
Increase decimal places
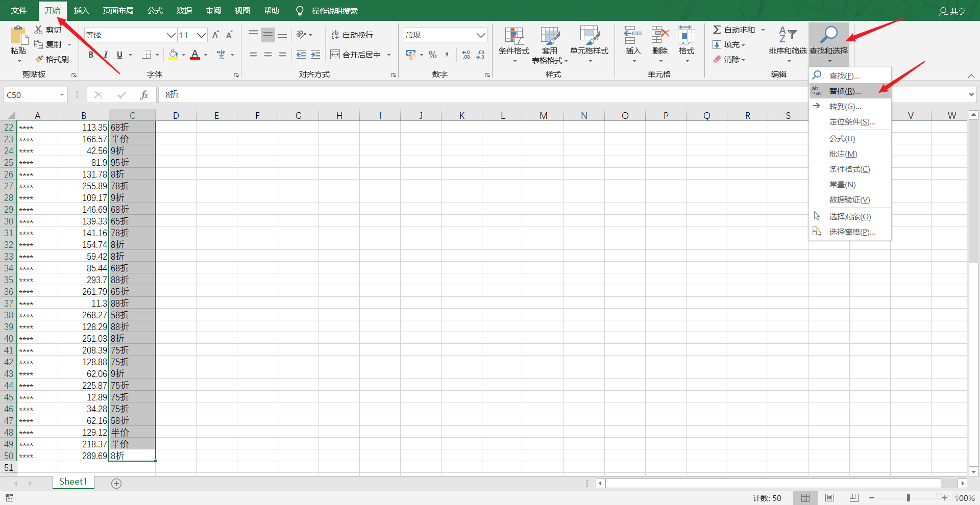pyautogui.click(x=466, y=55)
